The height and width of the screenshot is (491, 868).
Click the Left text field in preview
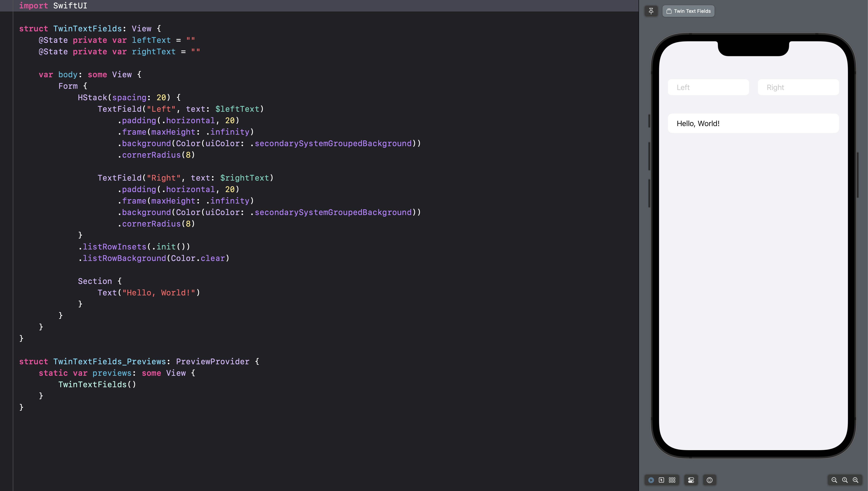click(708, 87)
